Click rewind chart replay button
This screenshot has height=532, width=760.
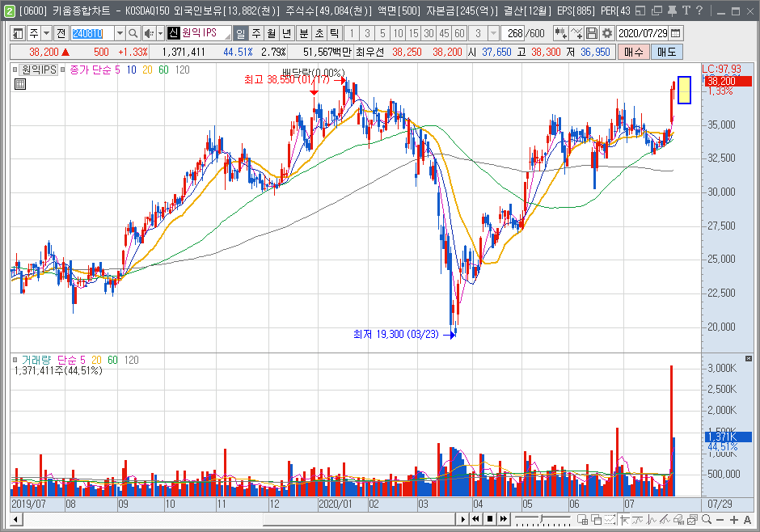tap(476, 519)
